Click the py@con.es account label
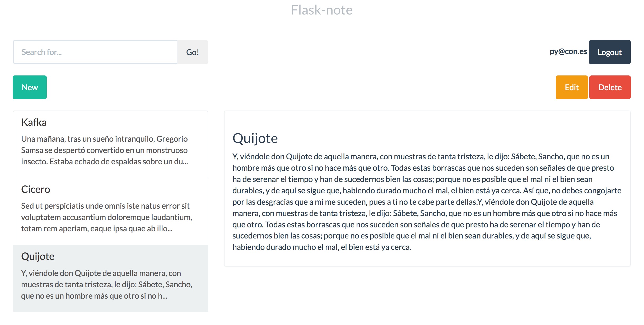The height and width of the screenshot is (325, 644). [566, 52]
